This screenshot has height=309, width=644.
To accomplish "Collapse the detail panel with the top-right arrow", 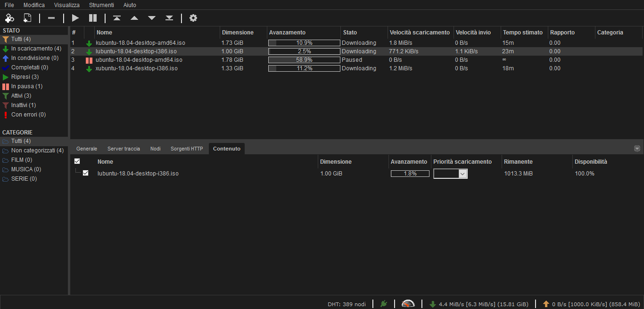I will click(x=637, y=148).
